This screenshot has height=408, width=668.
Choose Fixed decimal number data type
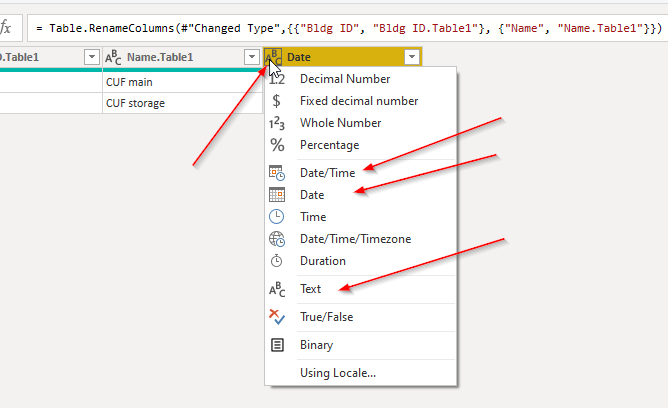(361, 101)
